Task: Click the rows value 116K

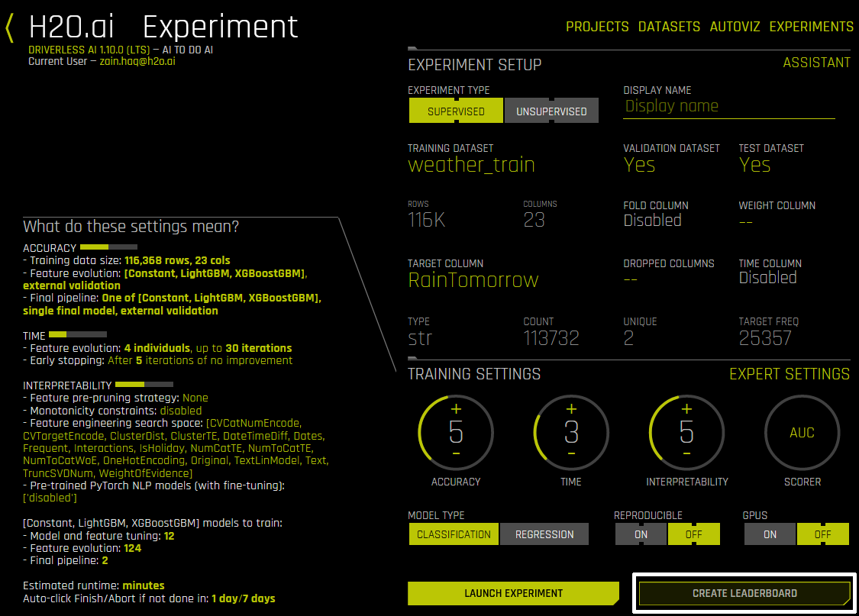Action: [x=426, y=220]
